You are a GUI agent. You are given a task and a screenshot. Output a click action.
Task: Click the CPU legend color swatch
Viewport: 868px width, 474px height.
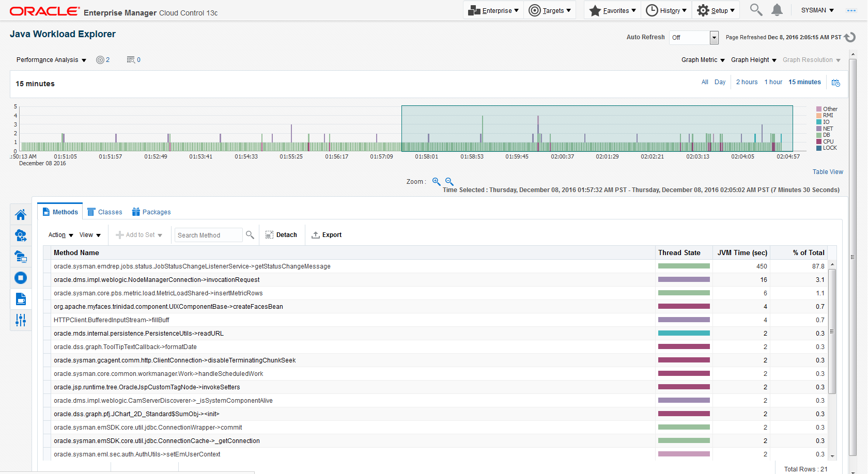(x=819, y=141)
